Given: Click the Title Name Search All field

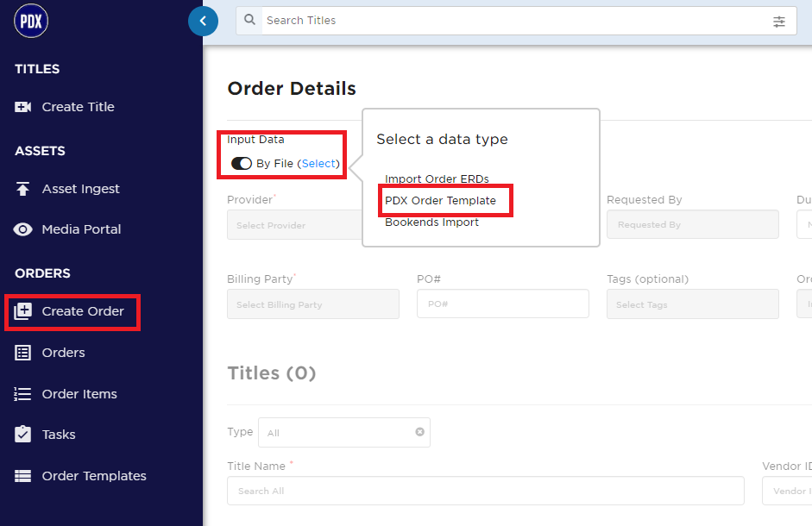Looking at the screenshot, I should [486, 491].
